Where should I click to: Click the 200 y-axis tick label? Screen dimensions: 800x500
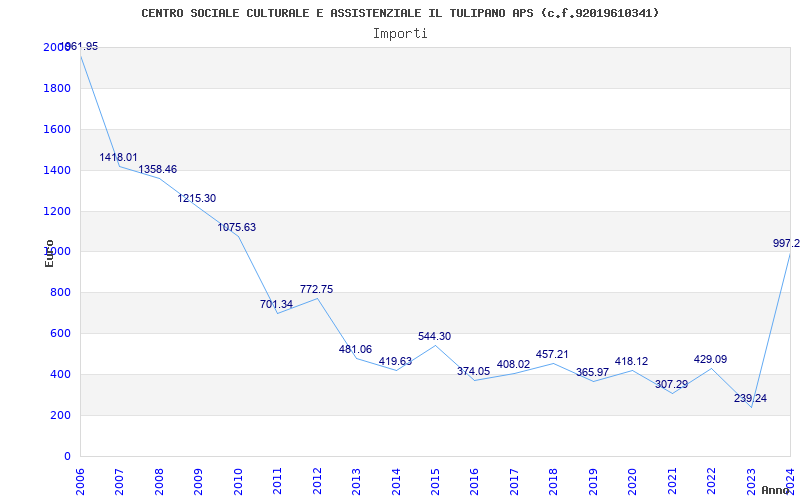(63, 415)
